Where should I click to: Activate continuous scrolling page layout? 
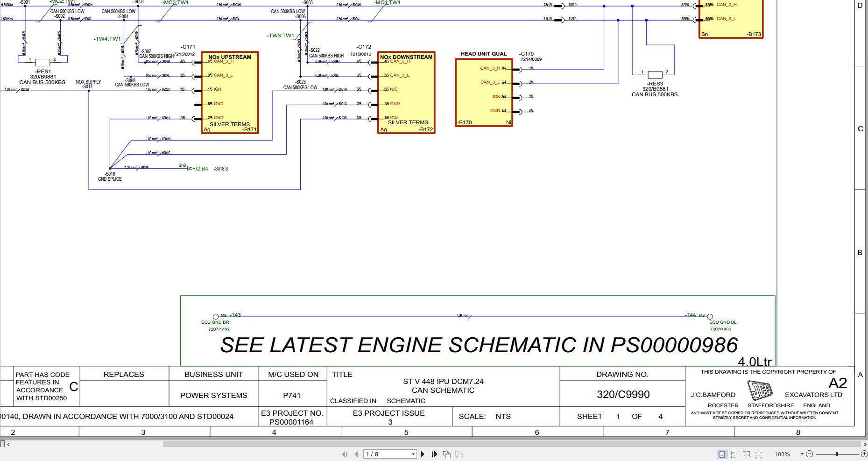point(734,454)
